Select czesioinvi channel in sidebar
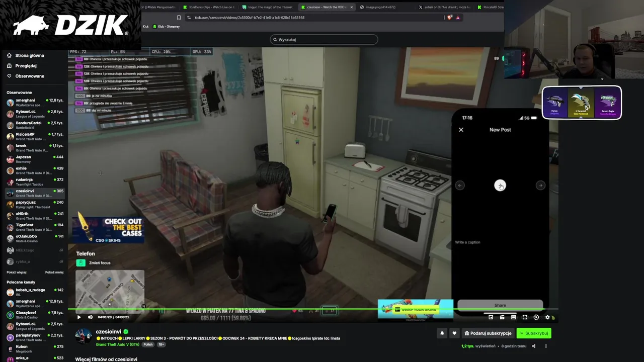The height and width of the screenshot is (362, 644). click(x=35, y=193)
